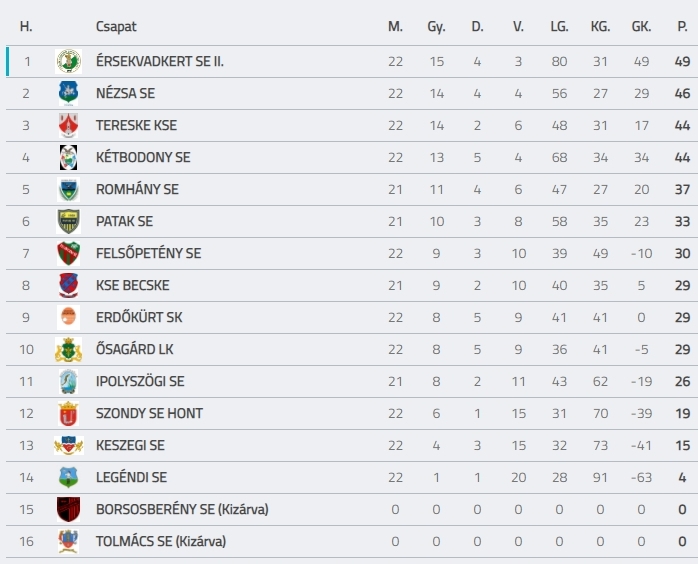Select the Szondy SE Hont red crest
The height and width of the screenshot is (564, 698).
(x=69, y=414)
